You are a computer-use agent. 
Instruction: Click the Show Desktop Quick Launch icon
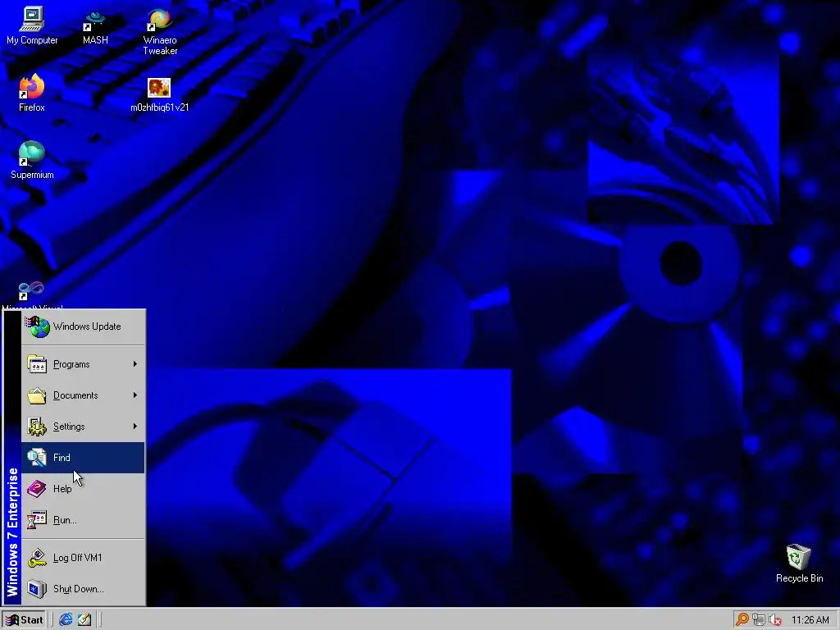tap(84, 620)
